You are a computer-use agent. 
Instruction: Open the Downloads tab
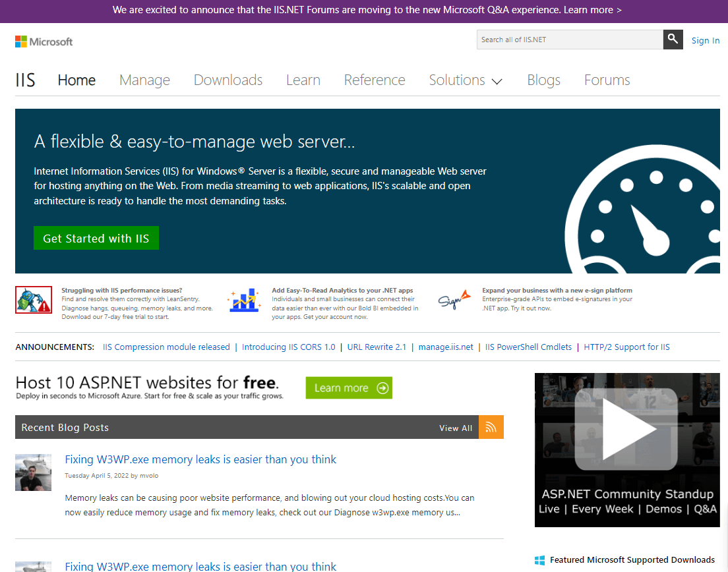[x=228, y=80]
